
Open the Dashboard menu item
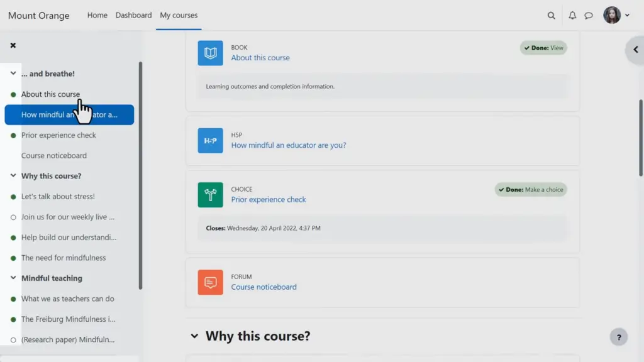click(133, 15)
